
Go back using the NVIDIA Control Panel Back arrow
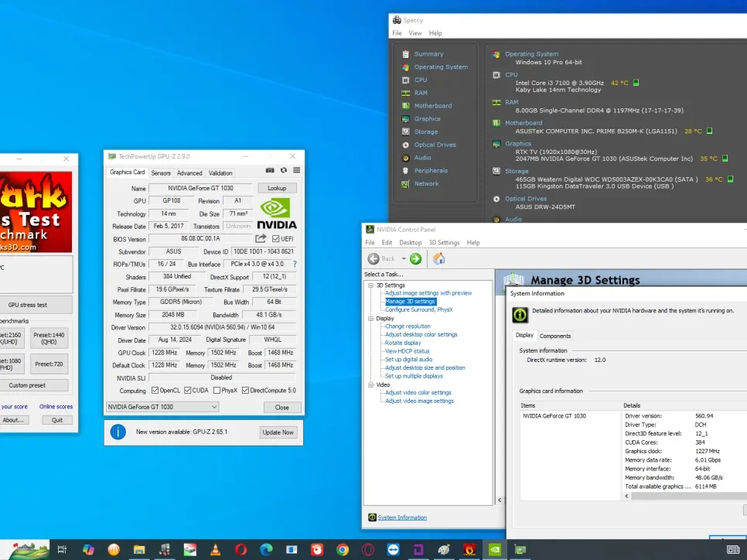(x=373, y=258)
